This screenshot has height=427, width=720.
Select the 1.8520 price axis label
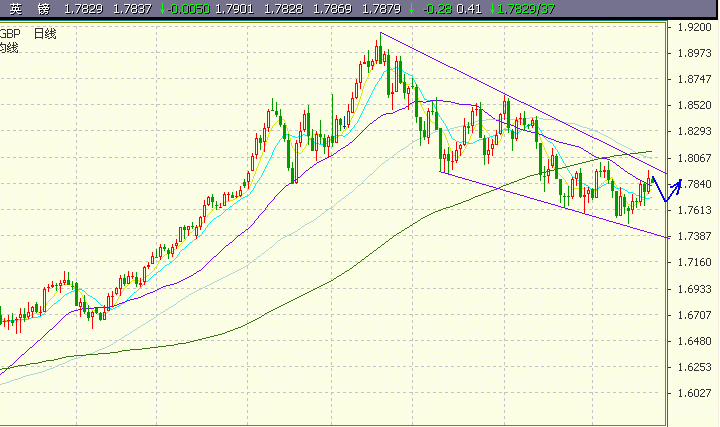(x=694, y=106)
